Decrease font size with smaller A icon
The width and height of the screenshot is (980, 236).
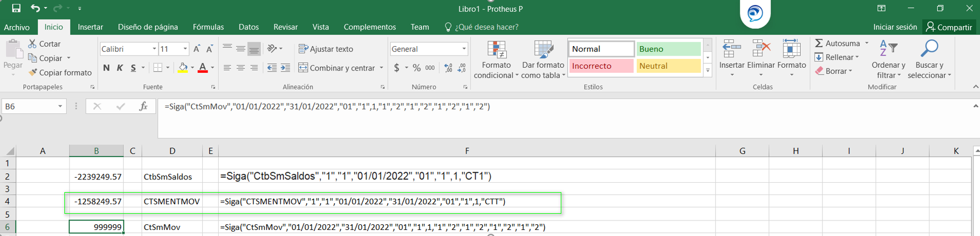[x=209, y=49]
